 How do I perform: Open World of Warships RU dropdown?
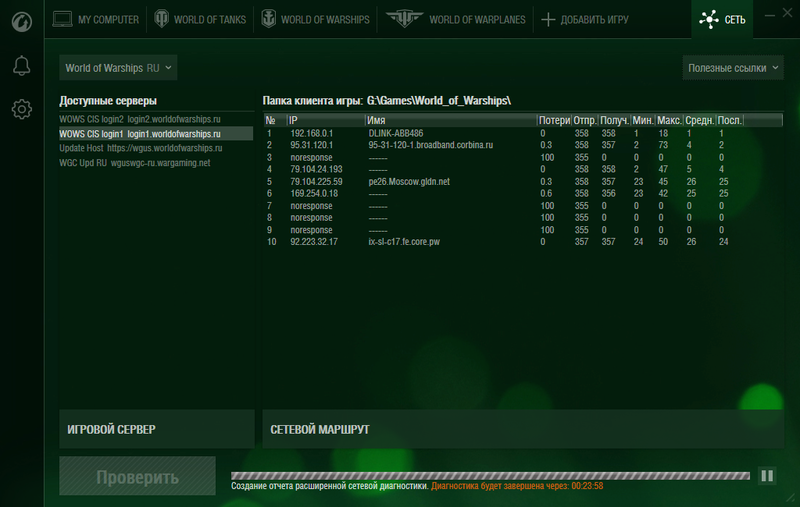(118, 68)
